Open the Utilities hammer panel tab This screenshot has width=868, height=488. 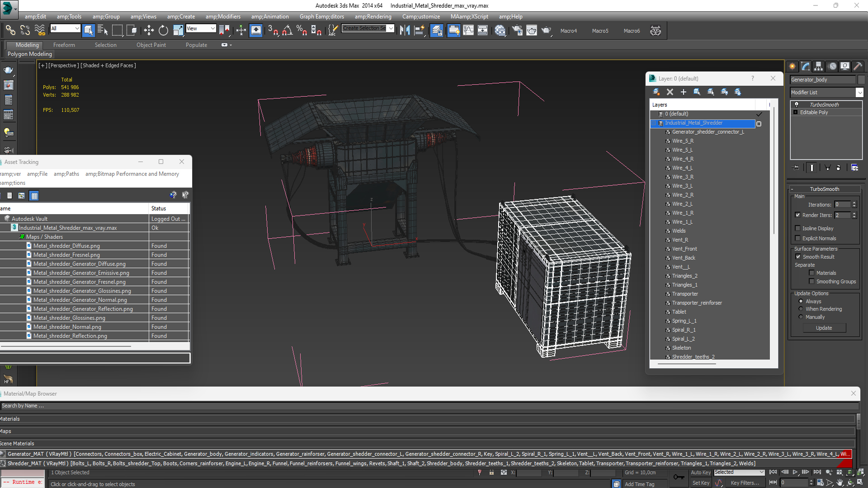tap(858, 66)
